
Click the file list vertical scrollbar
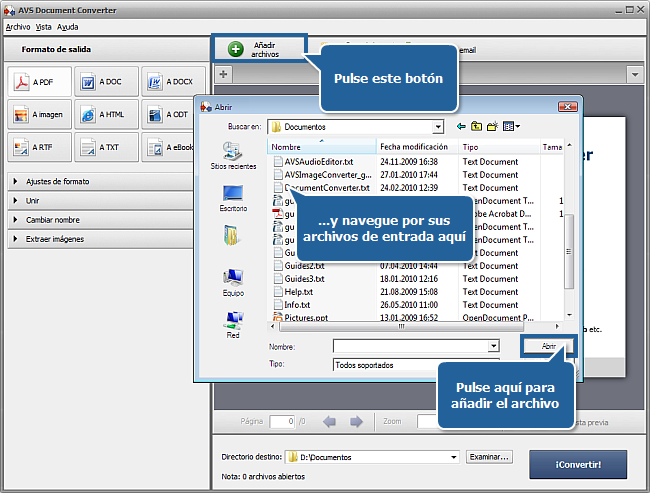tap(569, 251)
